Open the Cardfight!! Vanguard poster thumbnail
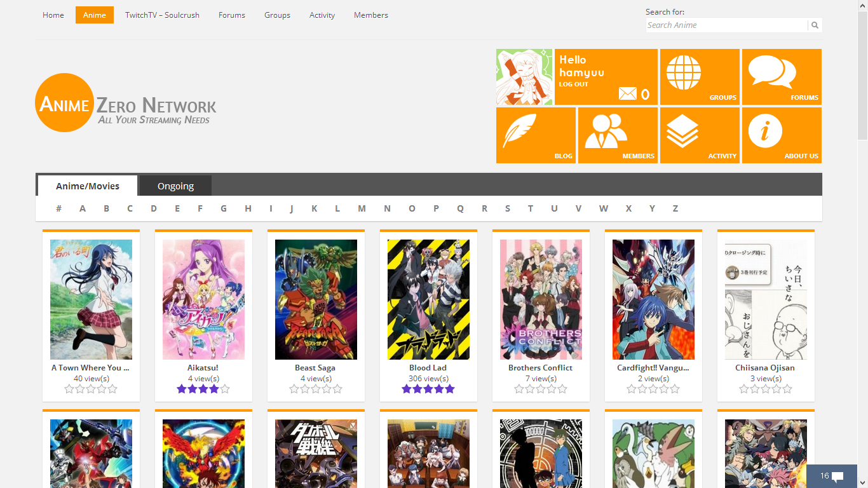The height and width of the screenshot is (488, 868). coord(653,299)
